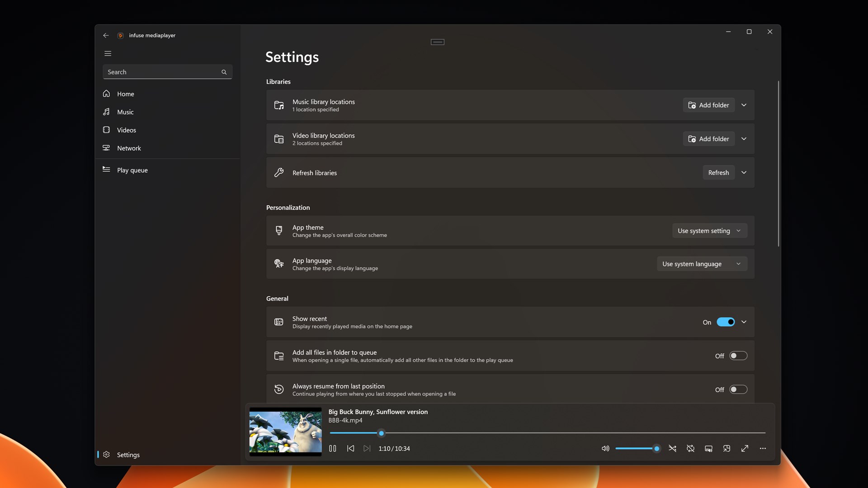Turn on repeat mode
This screenshot has width=868, height=488.
690,448
